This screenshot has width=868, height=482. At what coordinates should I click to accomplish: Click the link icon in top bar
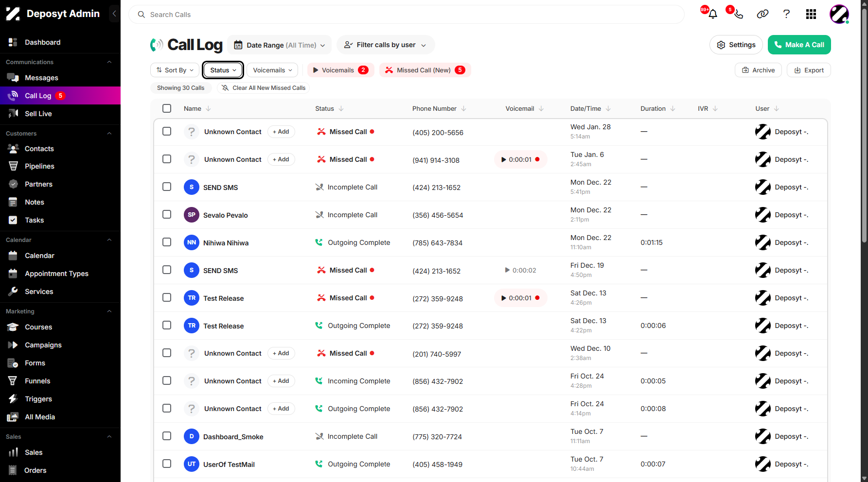(762, 14)
